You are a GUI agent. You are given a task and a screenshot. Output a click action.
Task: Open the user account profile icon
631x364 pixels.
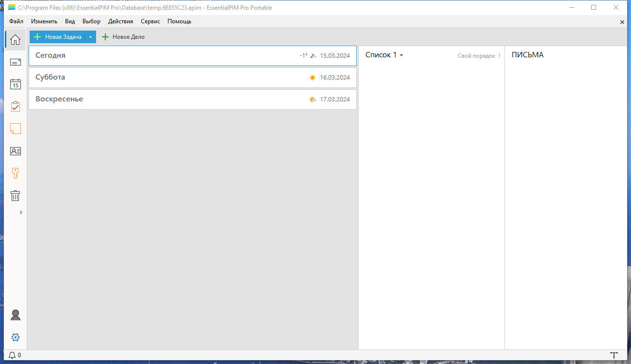coord(16,315)
